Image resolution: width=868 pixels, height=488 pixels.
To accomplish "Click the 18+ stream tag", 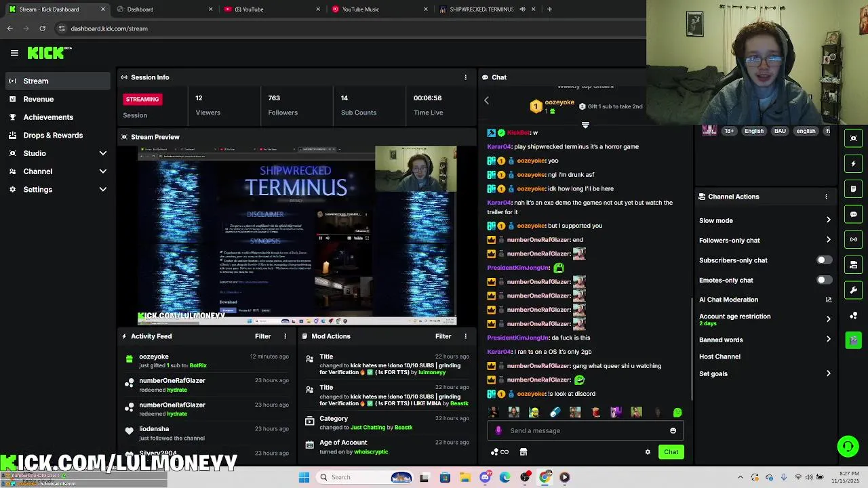I will click(729, 131).
